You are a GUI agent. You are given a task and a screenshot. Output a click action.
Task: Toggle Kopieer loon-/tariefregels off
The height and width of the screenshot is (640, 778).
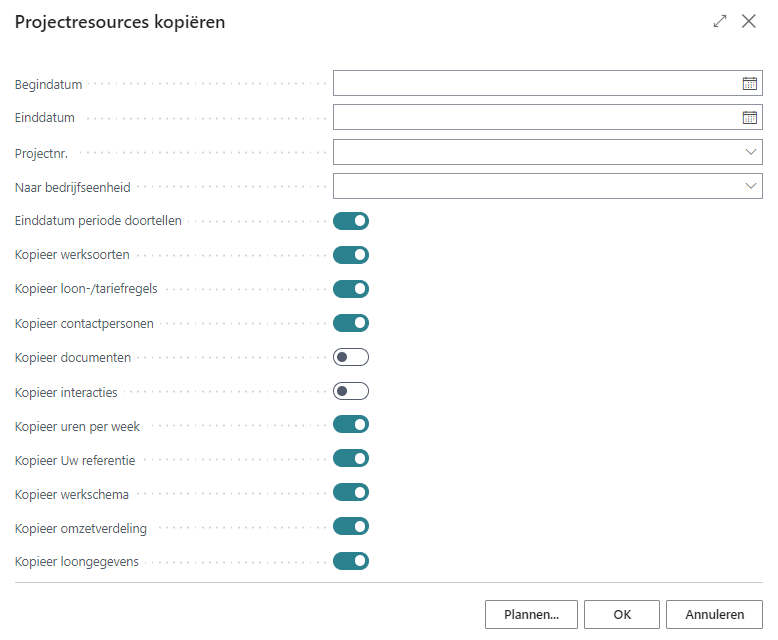[351, 289]
